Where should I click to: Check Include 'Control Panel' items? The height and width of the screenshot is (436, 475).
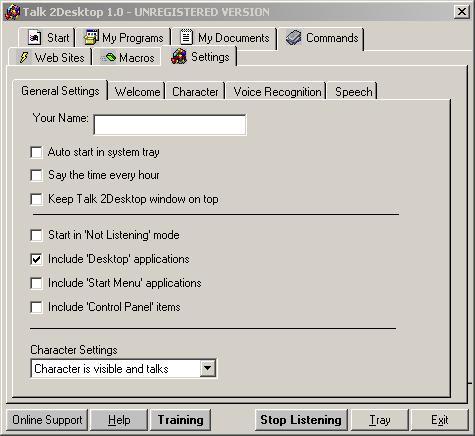click(36, 307)
